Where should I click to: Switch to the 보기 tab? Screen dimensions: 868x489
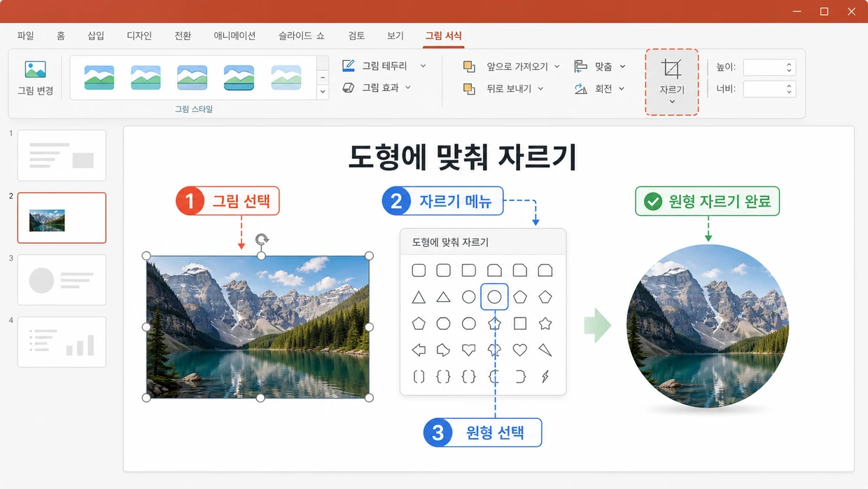click(x=395, y=36)
